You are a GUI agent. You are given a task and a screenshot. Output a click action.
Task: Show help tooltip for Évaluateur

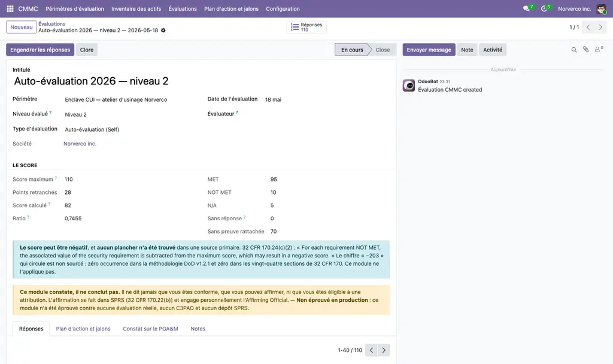click(x=237, y=113)
